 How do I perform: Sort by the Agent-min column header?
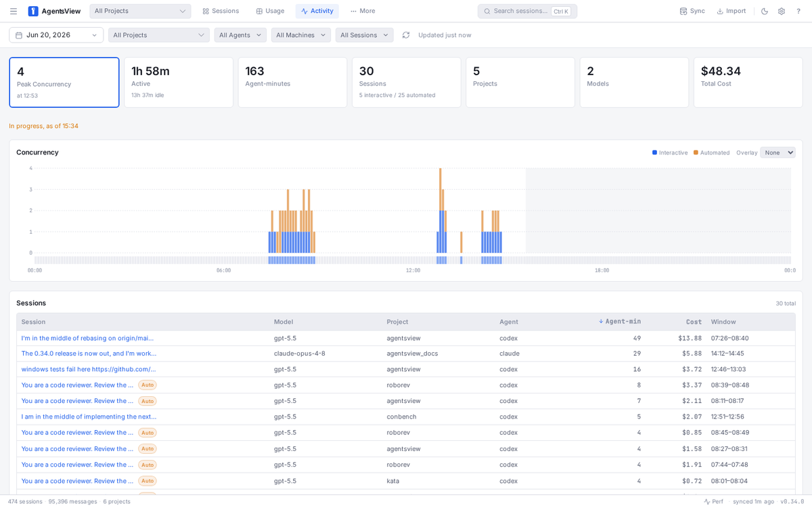(620, 322)
